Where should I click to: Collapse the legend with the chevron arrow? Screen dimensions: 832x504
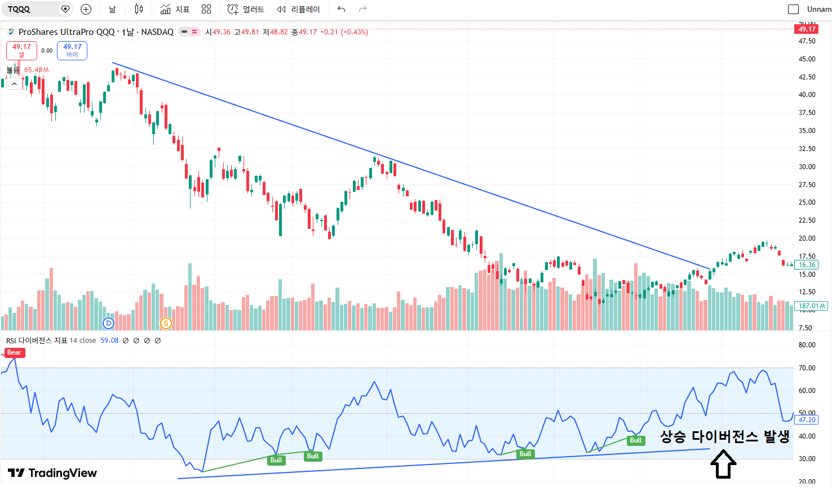pyautogui.click(x=14, y=84)
